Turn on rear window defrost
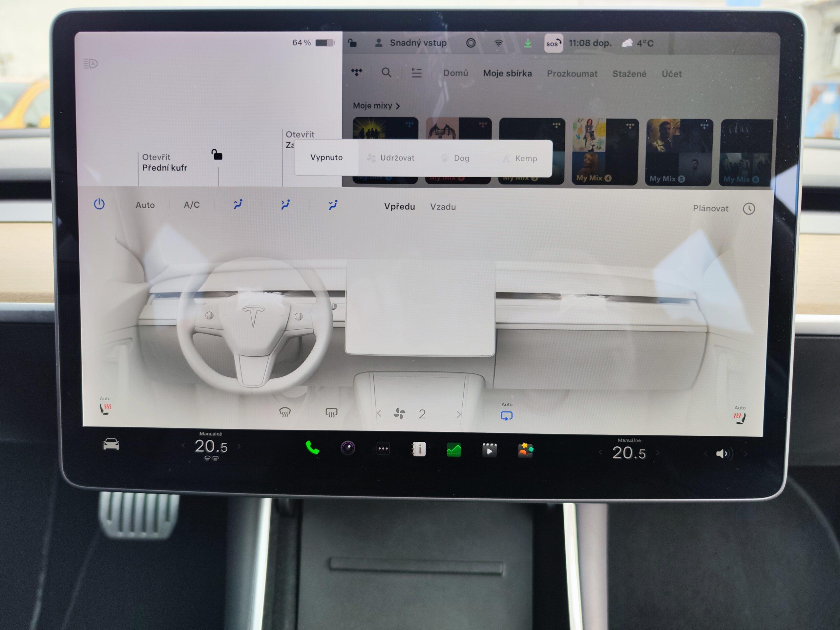Image resolution: width=840 pixels, height=630 pixels. (331, 412)
